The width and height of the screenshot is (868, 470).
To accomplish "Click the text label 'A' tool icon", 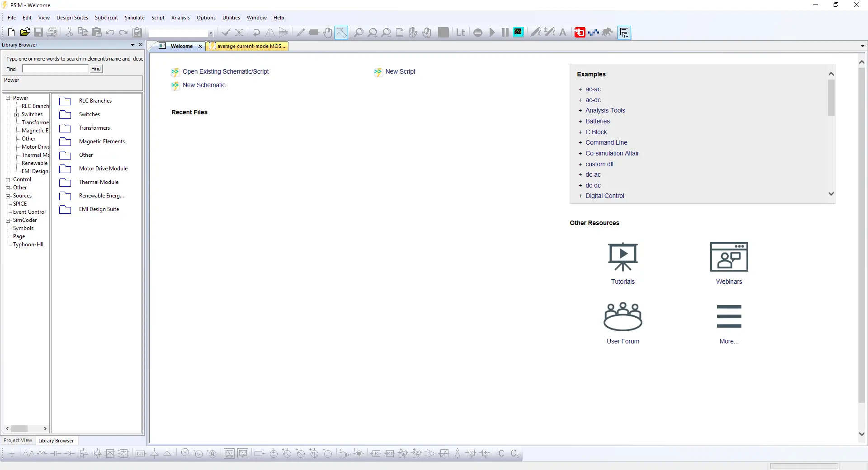I will [x=563, y=32].
